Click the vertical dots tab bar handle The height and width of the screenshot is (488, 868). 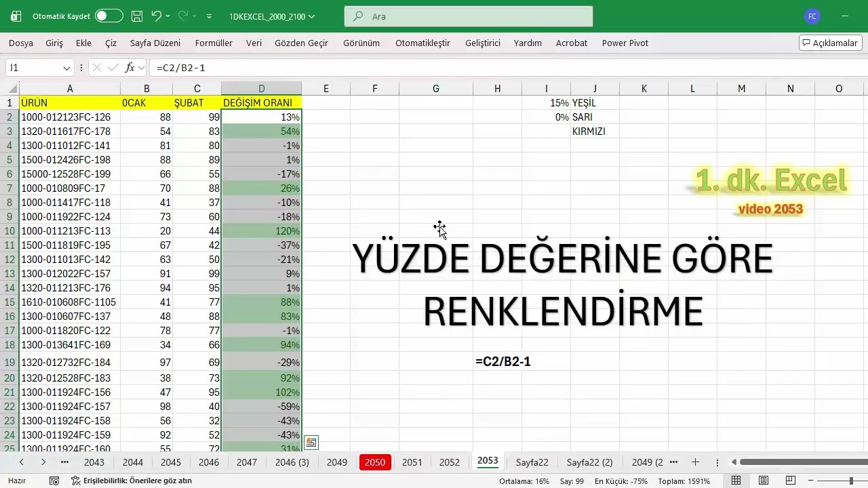coord(717,462)
